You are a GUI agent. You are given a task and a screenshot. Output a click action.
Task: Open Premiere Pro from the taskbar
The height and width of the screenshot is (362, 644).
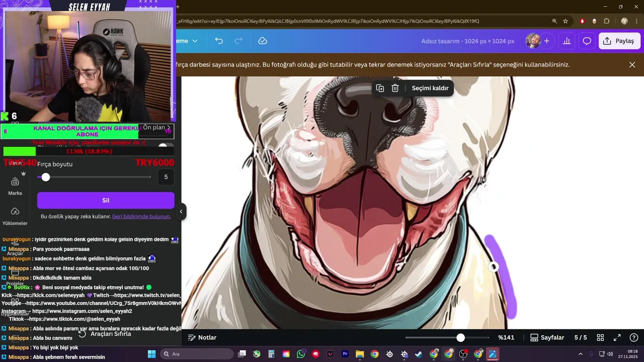(345, 354)
